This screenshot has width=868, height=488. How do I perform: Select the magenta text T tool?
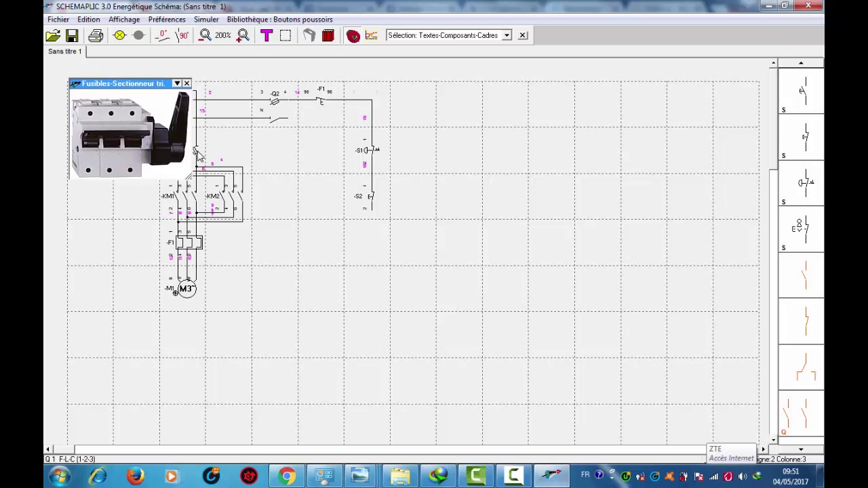pyautogui.click(x=266, y=35)
